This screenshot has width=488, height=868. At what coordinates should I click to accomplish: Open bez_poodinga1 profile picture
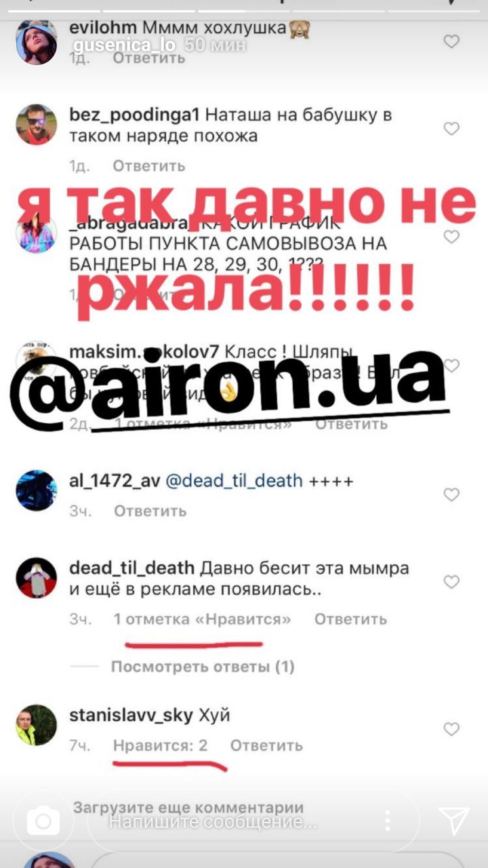point(37,125)
